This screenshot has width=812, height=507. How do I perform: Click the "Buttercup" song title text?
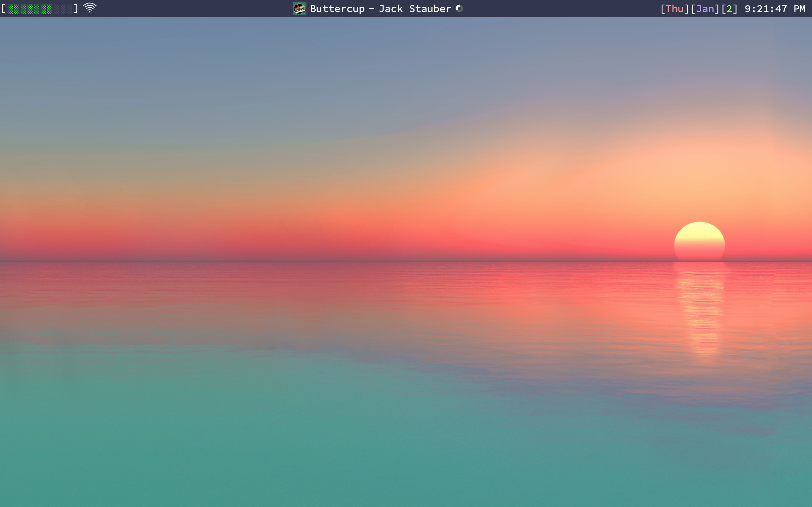[337, 9]
